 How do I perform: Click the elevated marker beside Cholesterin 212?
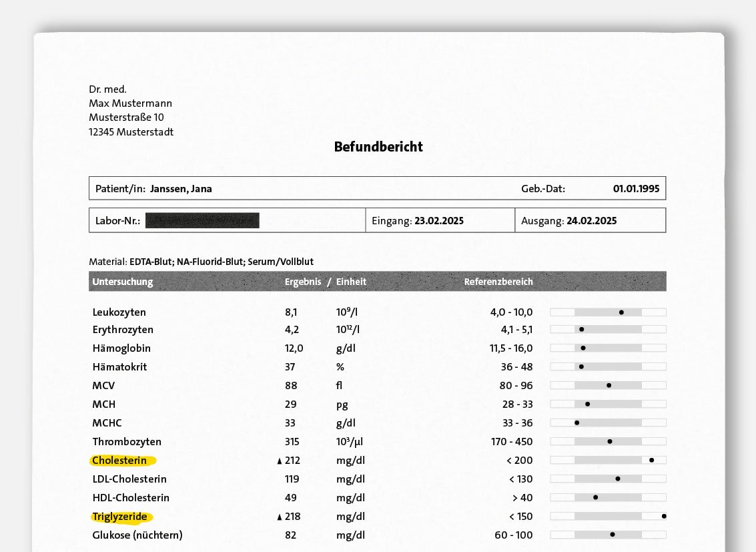[279, 461]
